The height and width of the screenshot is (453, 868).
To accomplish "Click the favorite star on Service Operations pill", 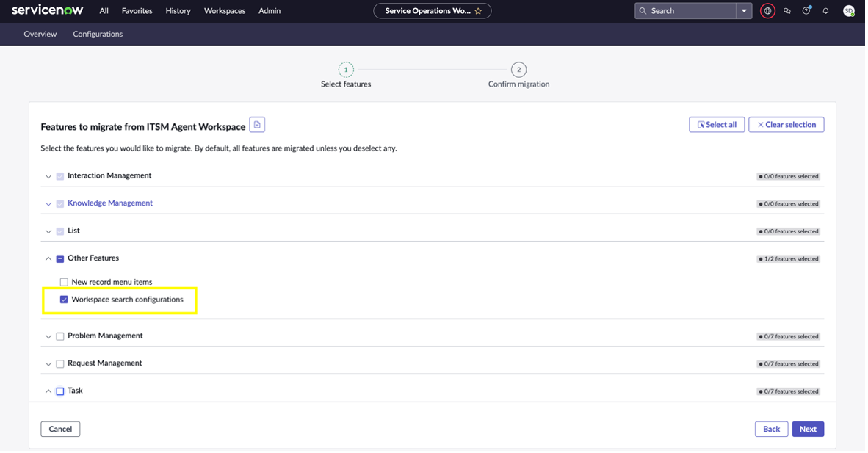I will 478,11.
